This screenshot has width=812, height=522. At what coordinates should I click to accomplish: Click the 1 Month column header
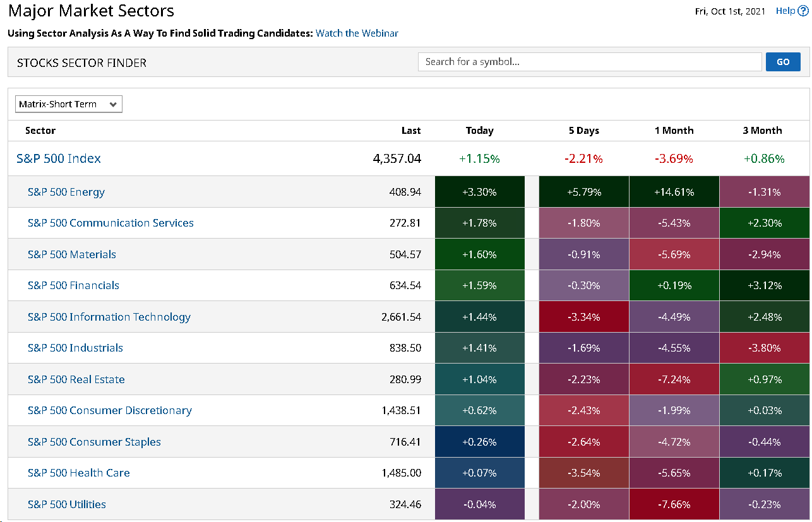pos(674,131)
